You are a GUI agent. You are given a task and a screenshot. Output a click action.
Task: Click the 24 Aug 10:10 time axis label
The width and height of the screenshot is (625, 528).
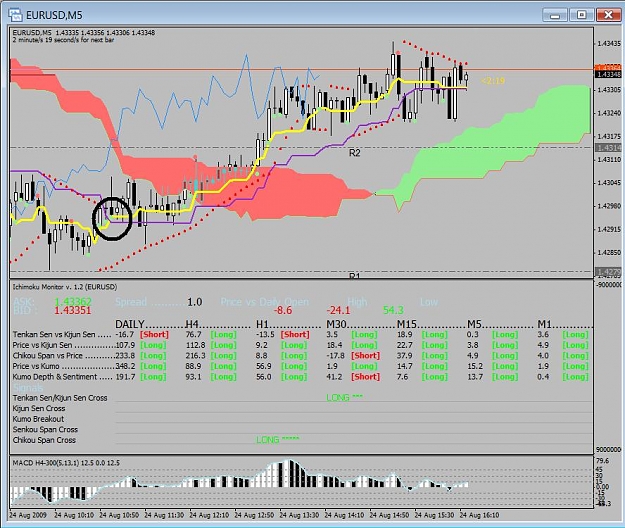74,515
